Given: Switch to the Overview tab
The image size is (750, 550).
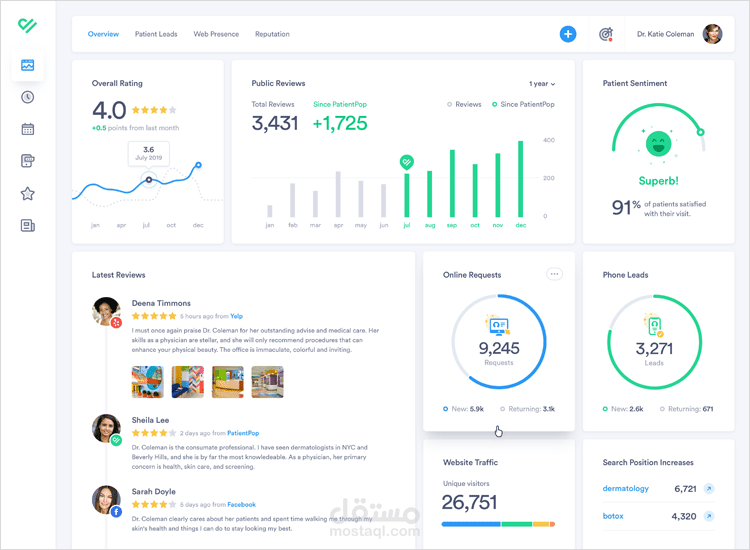Looking at the screenshot, I should click(x=103, y=34).
